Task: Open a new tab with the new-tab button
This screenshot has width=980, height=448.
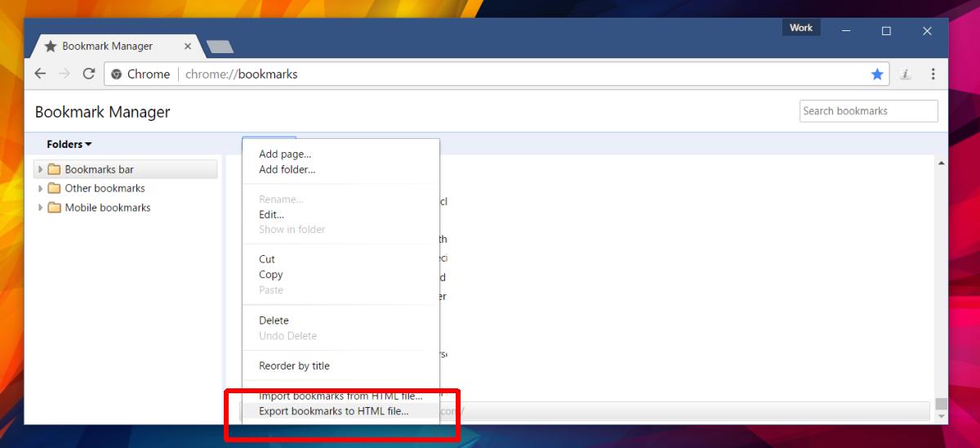Action: (x=220, y=47)
